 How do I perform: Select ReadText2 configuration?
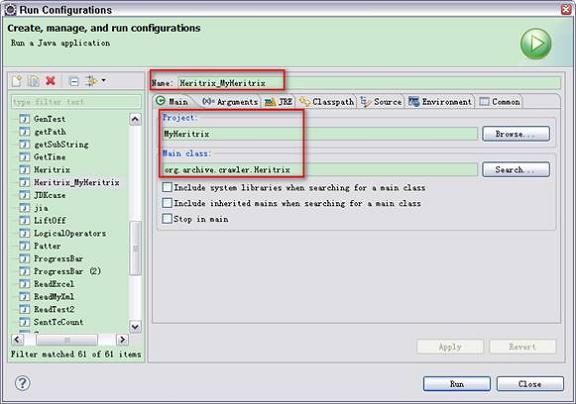pos(54,309)
